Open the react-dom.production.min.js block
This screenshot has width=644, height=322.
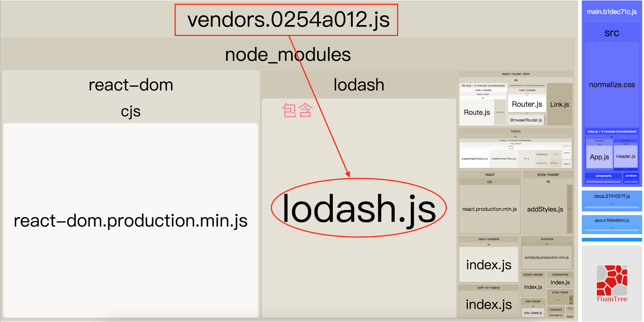tap(130, 220)
